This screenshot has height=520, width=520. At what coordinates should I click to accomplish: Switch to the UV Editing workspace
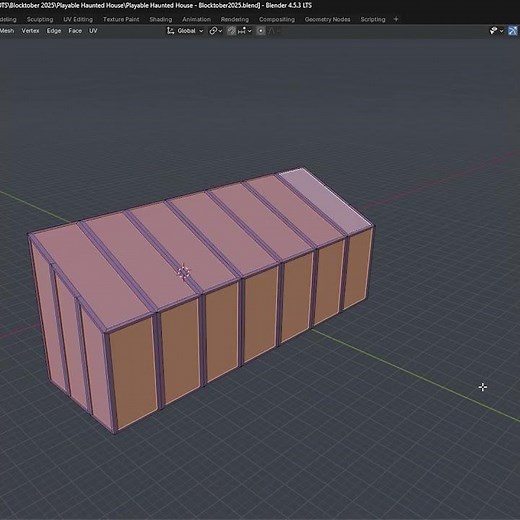pos(78,19)
